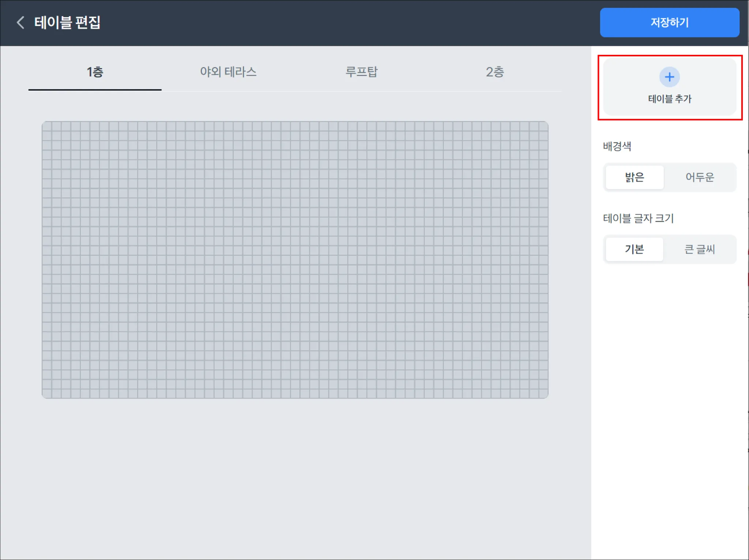
Task: Click the back arrow next to 테이블 편집
Action: (20, 23)
